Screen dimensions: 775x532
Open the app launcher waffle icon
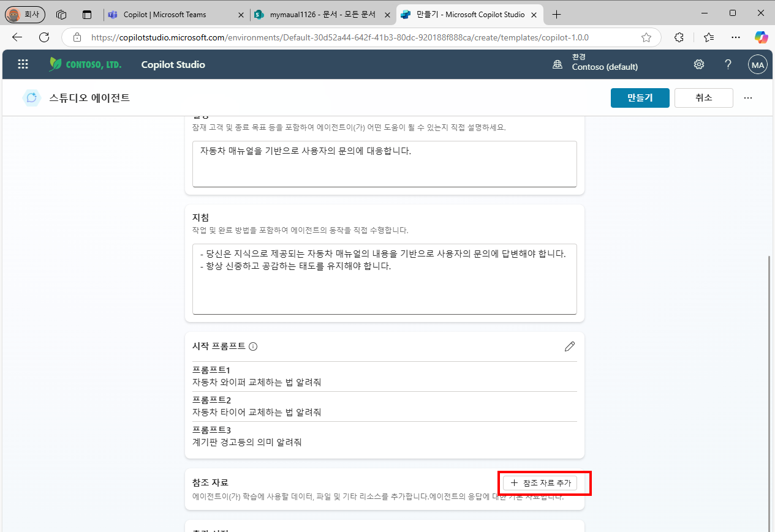[x=23, y=64]
